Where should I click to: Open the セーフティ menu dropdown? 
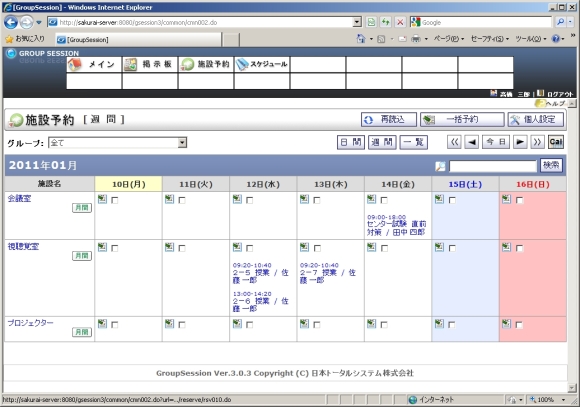pyautogui.click(x=490, y=38)
